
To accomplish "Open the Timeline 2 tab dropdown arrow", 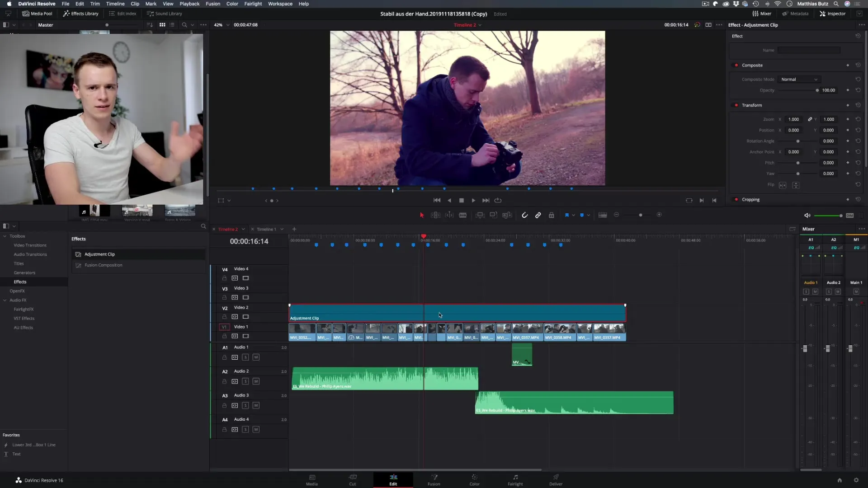I will [x=243, y=230].
